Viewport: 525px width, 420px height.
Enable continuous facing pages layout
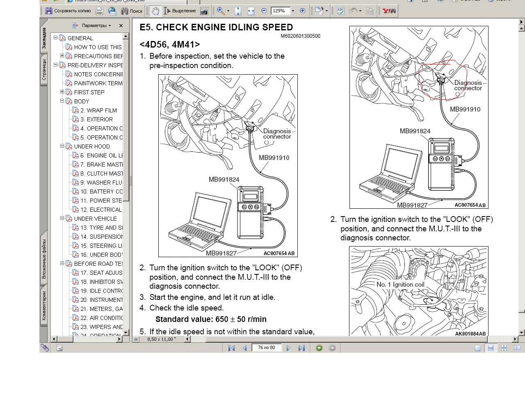point(504,348)
